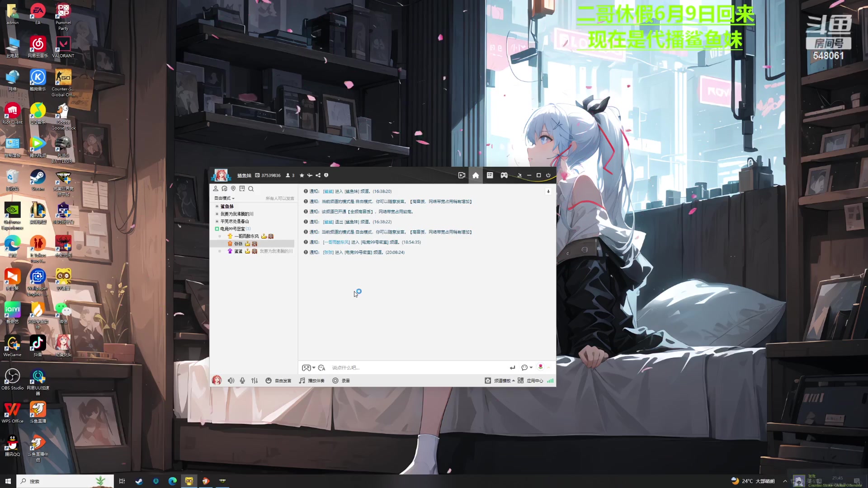
Task: Open weather widget 24°C 大部晴朗
Action: point(753,481)
